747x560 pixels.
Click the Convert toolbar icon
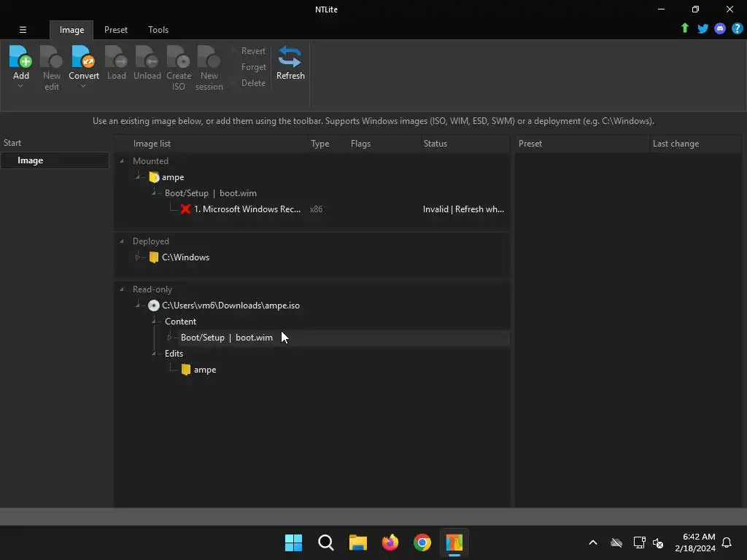pyautogui.click(x=83, y=56)
